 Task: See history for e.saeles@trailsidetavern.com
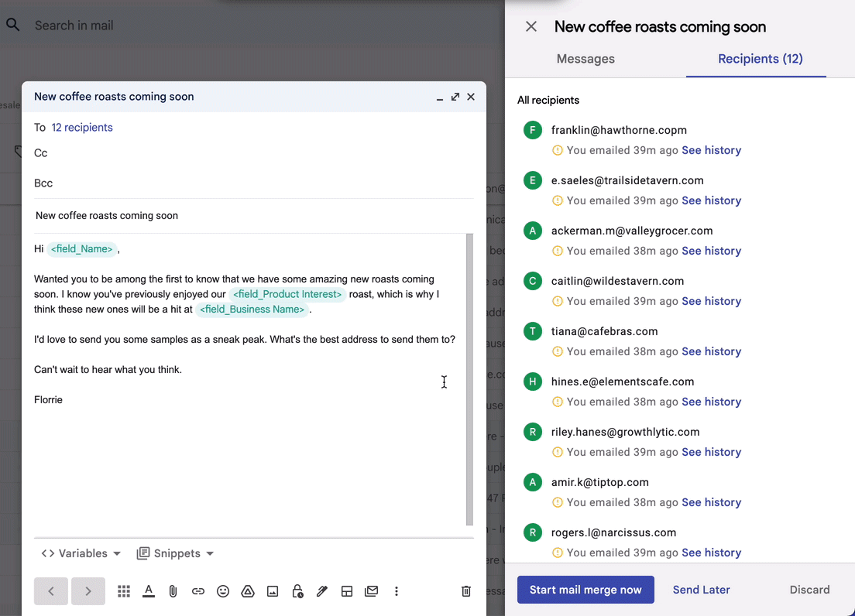click(712, 200)
